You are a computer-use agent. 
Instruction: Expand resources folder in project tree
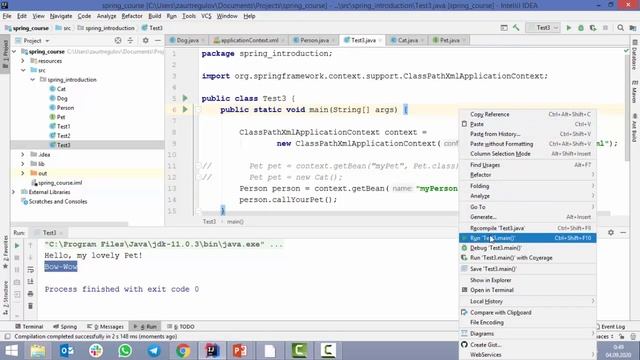coord(23,61)
